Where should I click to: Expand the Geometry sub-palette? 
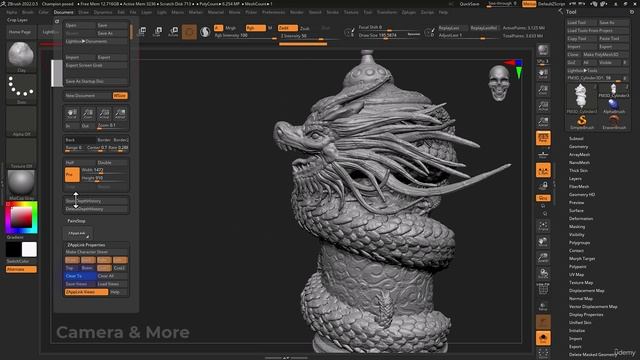(x=578, y=147)
